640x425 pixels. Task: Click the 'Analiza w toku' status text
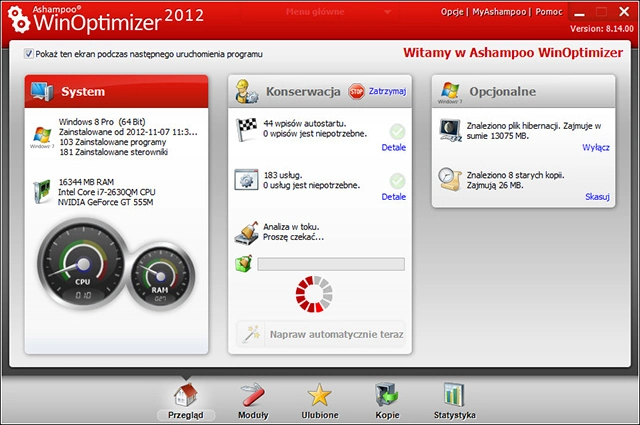tap(291, 227)
